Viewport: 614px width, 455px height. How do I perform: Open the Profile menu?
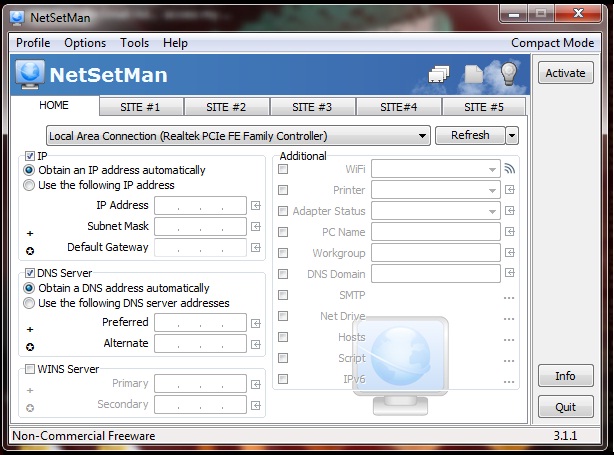(33, 43)
